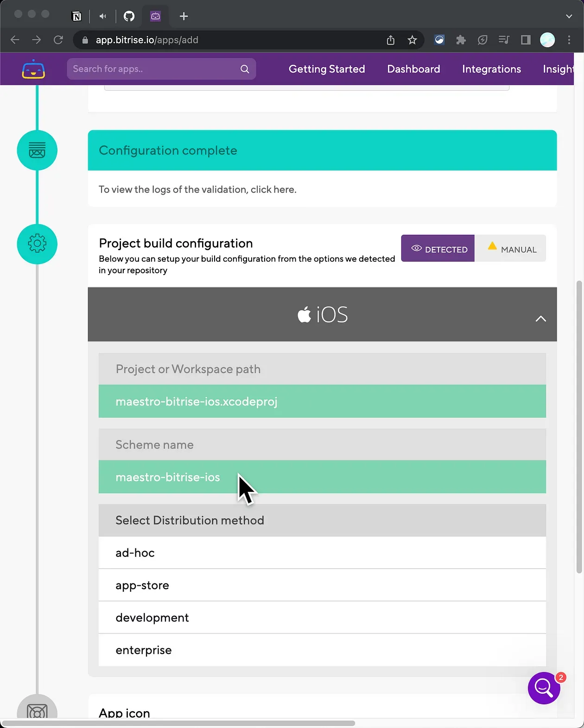Go to the Dashboard menu
This screenshot has width=584, height=728.
coord(413,69)
